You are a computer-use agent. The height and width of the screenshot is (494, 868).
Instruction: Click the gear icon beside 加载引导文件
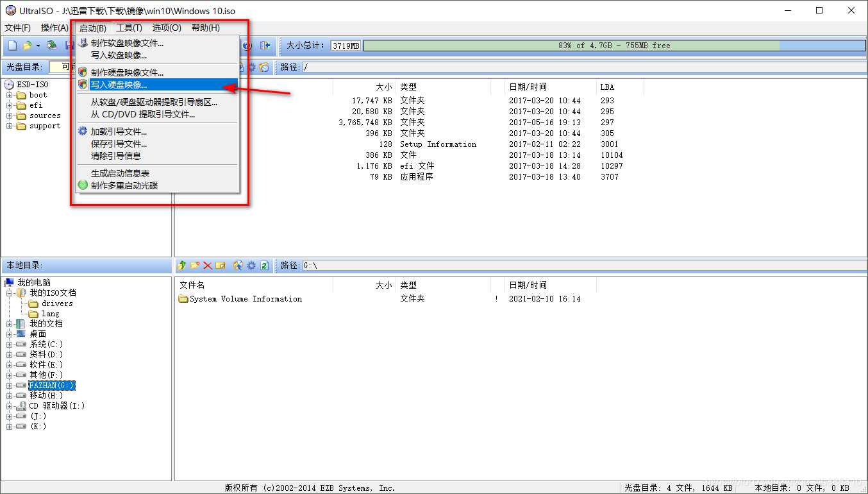83,132
